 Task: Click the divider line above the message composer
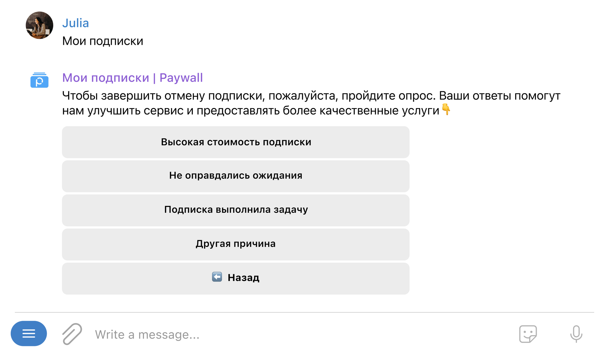(304, 312)
